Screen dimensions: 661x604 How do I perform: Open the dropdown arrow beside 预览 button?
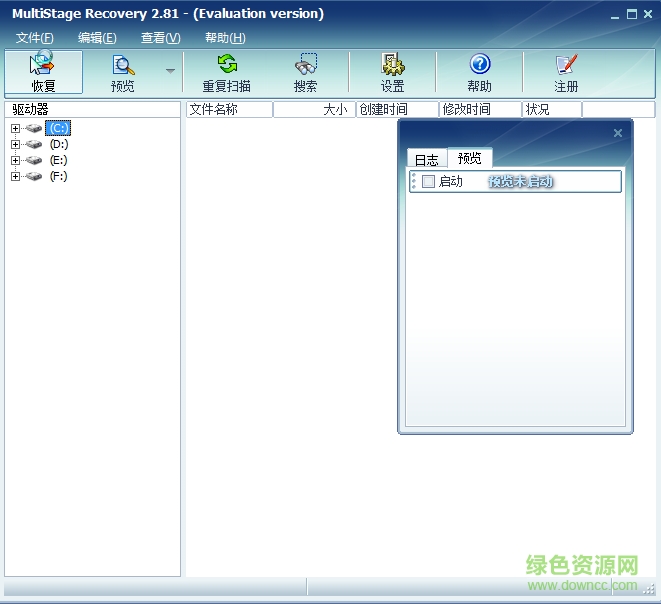pos(170,71)
